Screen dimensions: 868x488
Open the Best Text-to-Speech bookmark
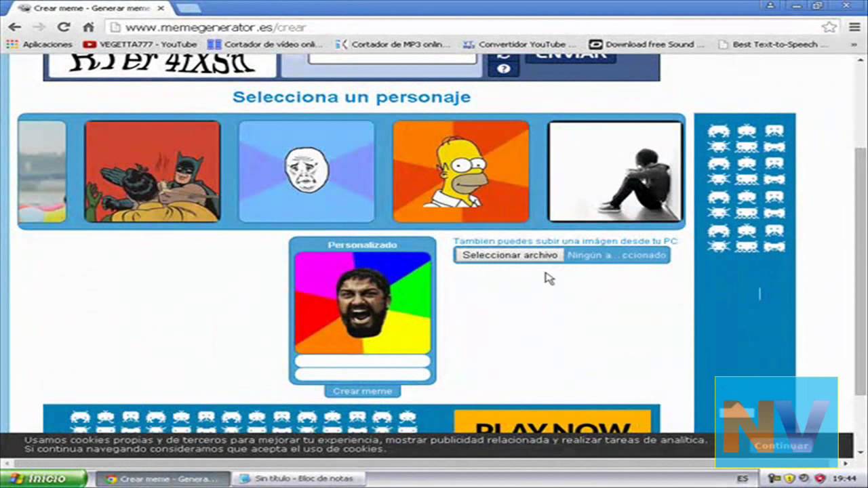(774, 44)
